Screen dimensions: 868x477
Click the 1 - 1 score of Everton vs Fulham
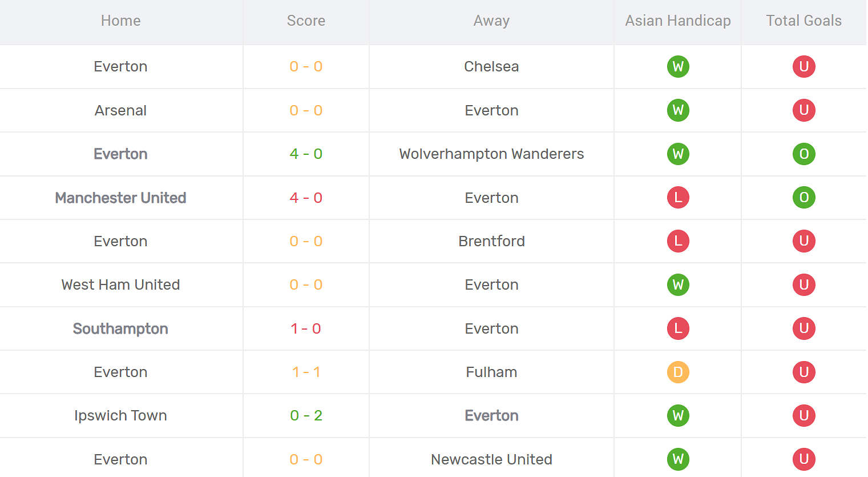click(306, 372)
